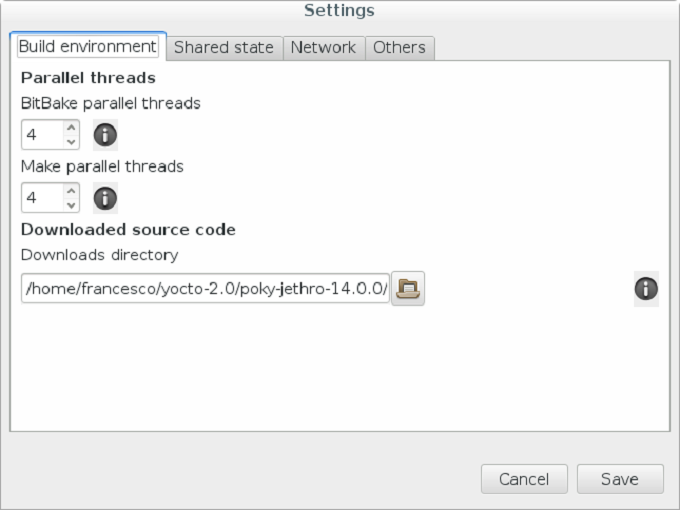
Task: Switch to the Shared state tab
Action: click(224, 47)
